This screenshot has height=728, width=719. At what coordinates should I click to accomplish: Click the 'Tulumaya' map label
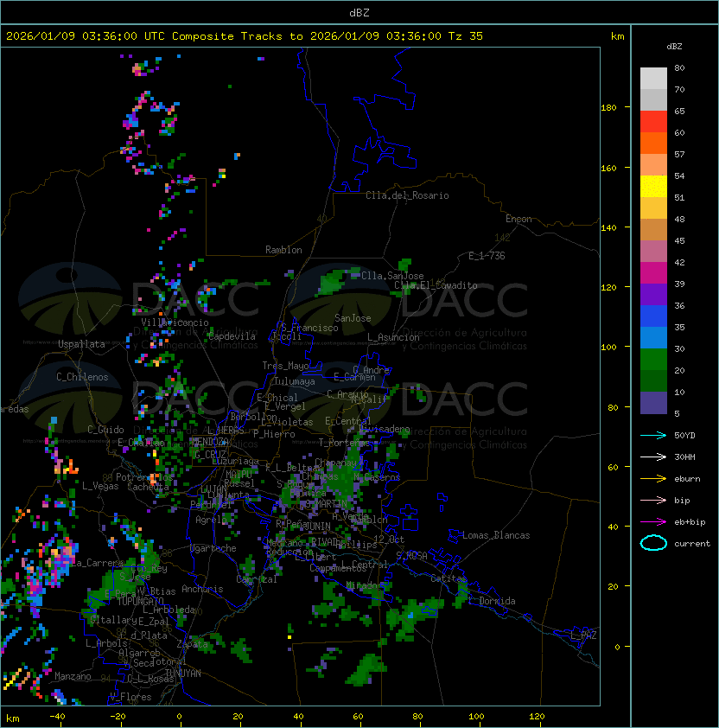pos(295,381)
